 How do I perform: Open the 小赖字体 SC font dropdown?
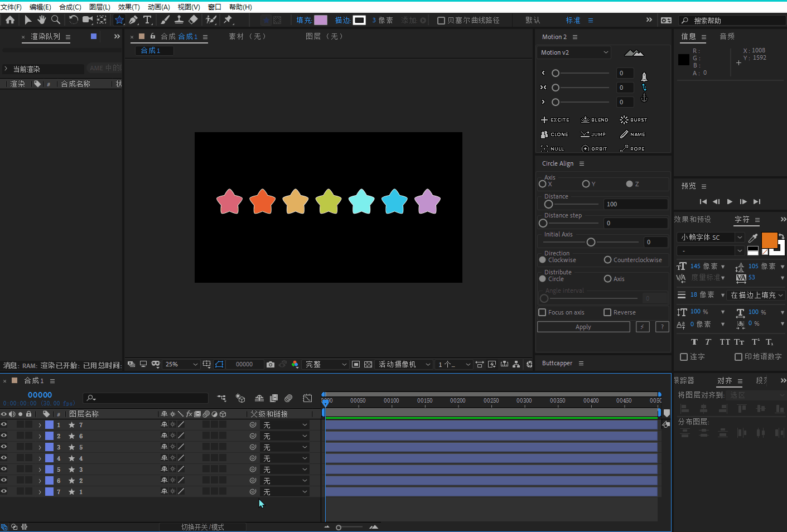(x=711, y=237)
